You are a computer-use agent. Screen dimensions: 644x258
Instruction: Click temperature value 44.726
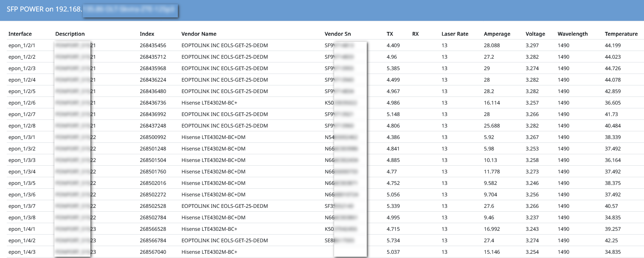click(x=613, y=68)
